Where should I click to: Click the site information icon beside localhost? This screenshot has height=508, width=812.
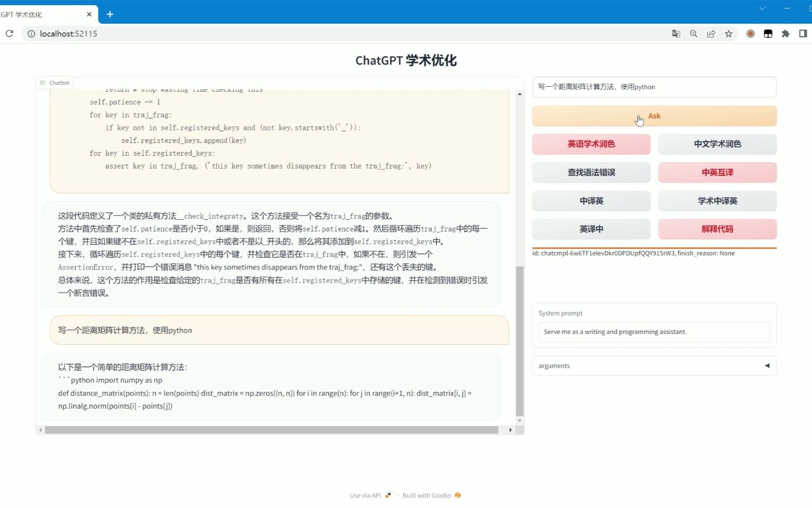tap(31, 33)
